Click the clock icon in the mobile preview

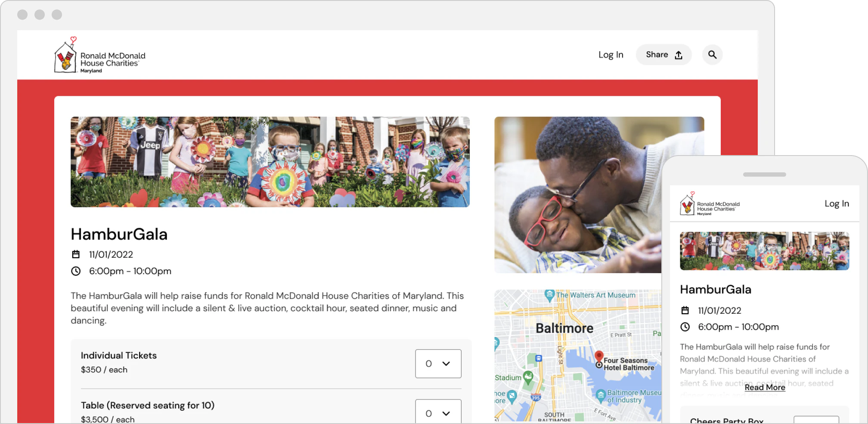tap(685, 327)
